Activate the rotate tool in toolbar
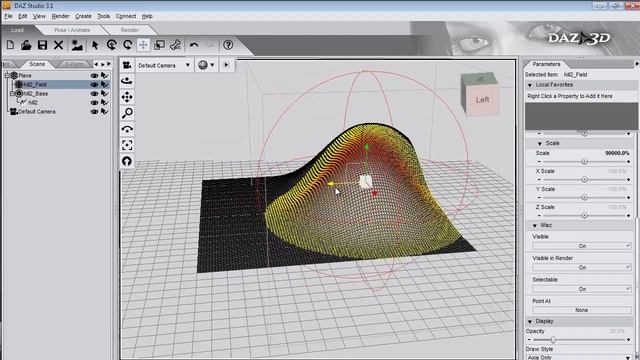The width and height of the screenshot is (640, 360). tap(111, 45)
